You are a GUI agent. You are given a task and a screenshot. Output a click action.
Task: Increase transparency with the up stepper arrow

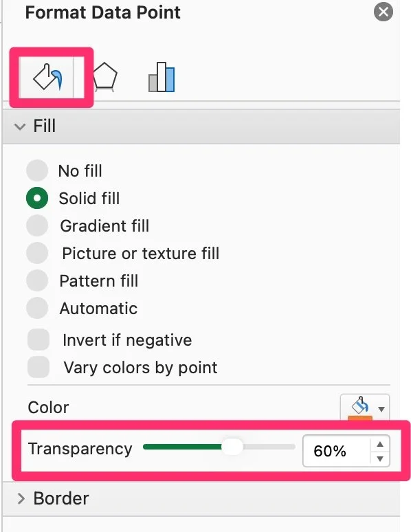[x=380, y=444]
